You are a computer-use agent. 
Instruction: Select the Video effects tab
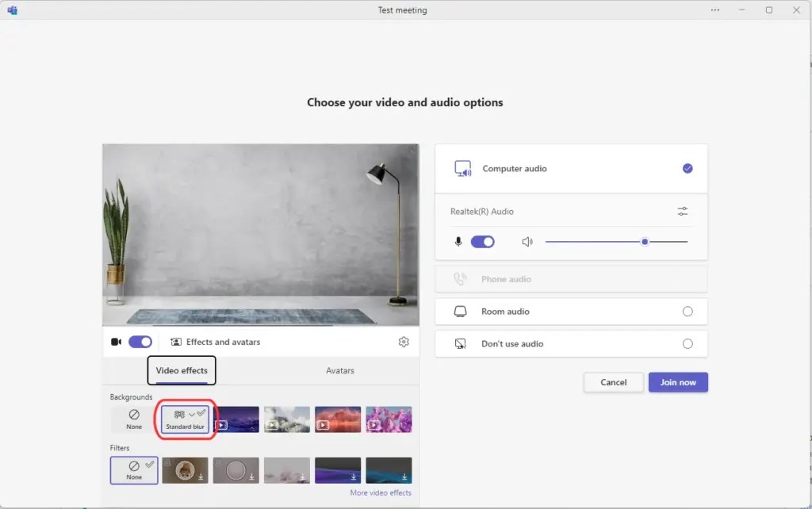coord(182,370)
